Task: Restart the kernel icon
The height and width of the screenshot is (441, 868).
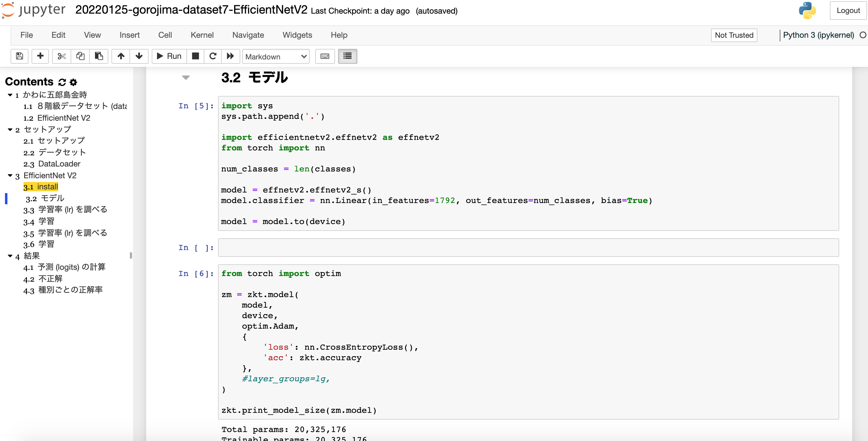Action: (213, 56)
